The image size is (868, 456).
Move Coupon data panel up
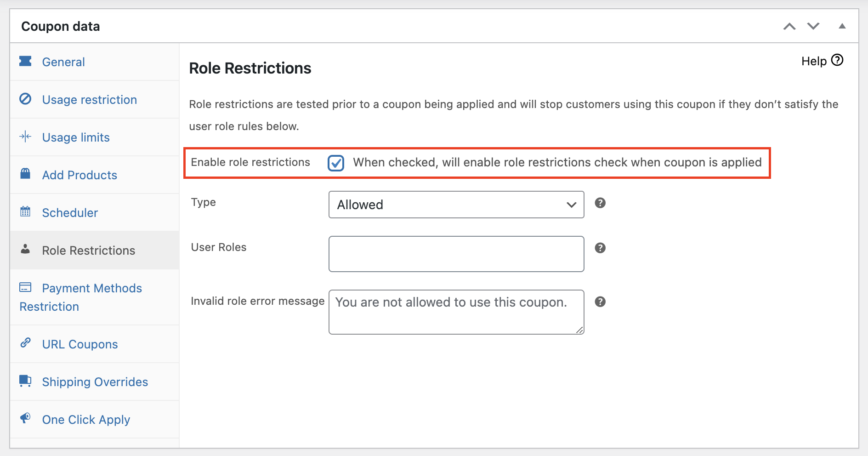(x=789, y=27)
